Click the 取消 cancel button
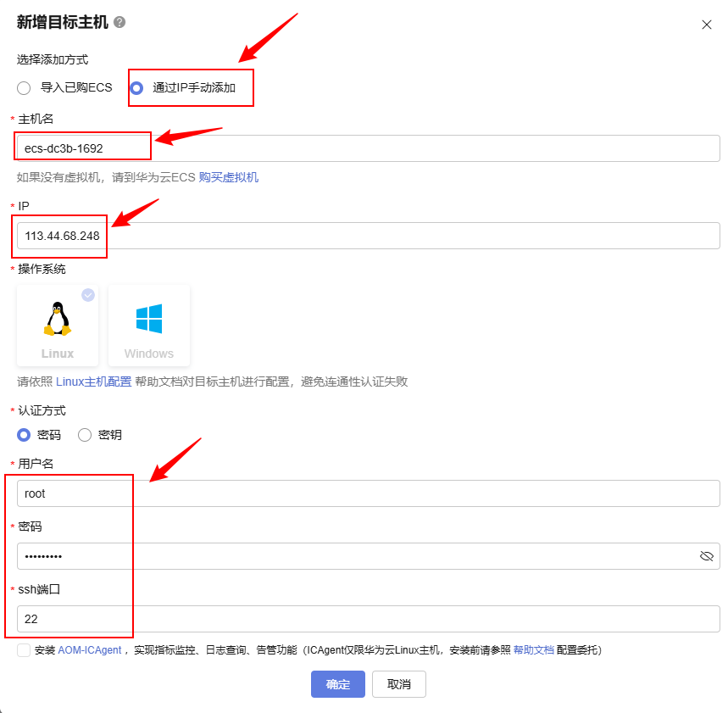 [399, 684]
